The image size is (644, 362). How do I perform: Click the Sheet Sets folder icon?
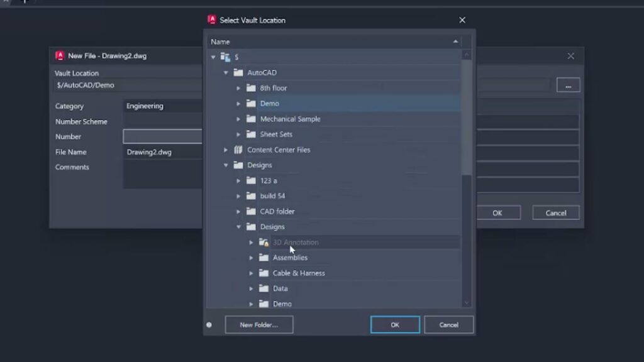click(x=251, y=134)
